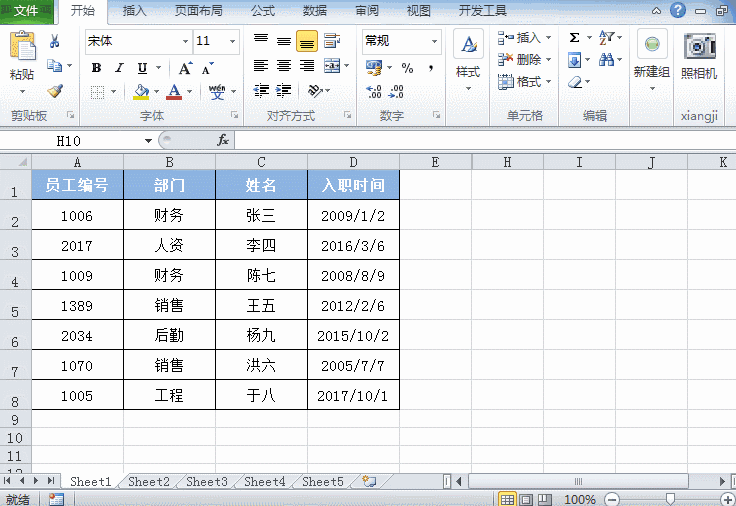The image size is (736, 506).
Task: Switch to the 开发工具 ribbon tab
Action: click(x=482, y=10)
